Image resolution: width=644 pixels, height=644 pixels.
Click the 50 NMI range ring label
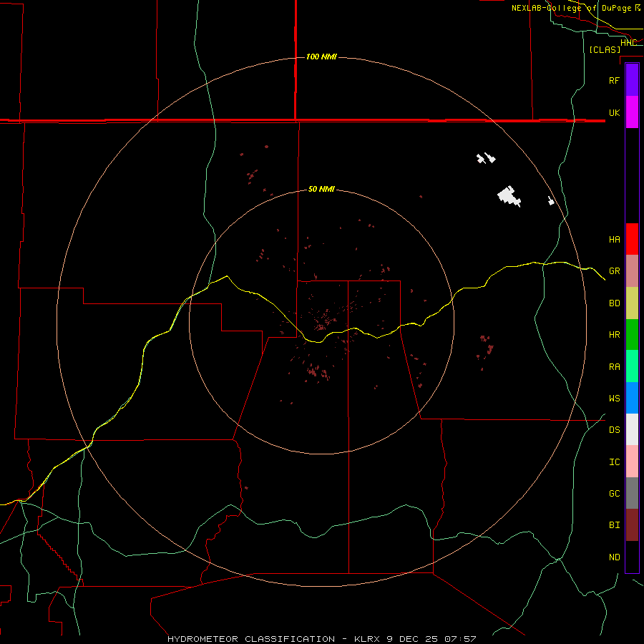tap(321, 189)
